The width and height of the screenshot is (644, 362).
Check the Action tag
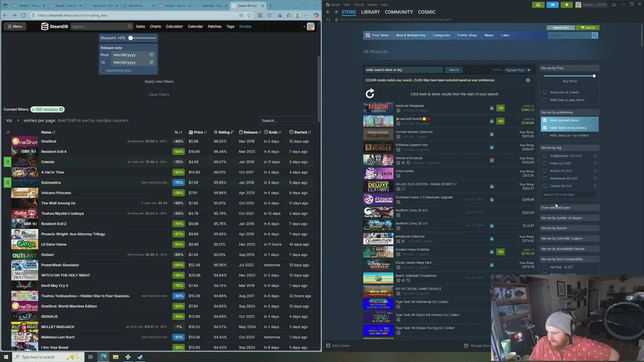(x=545, y=171)
